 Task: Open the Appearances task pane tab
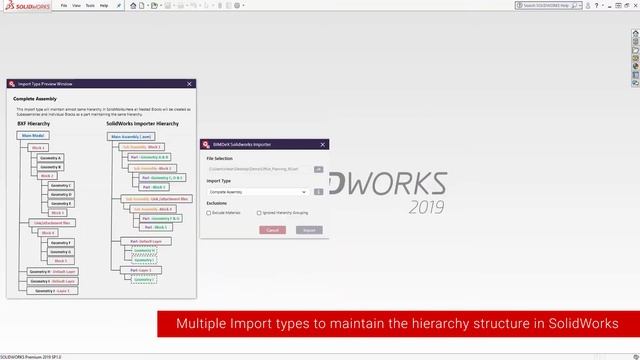click(636, 67)
